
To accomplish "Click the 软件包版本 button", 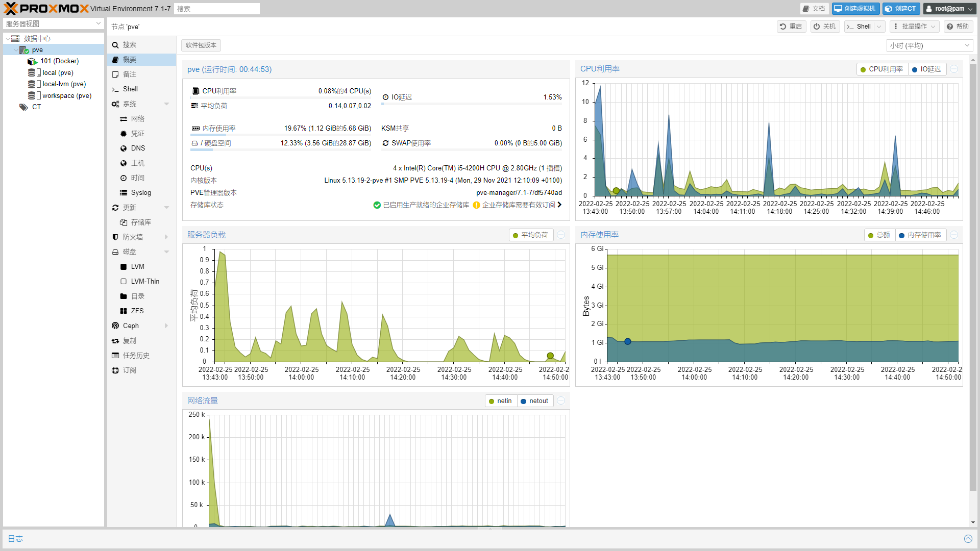I will point(201,45).
